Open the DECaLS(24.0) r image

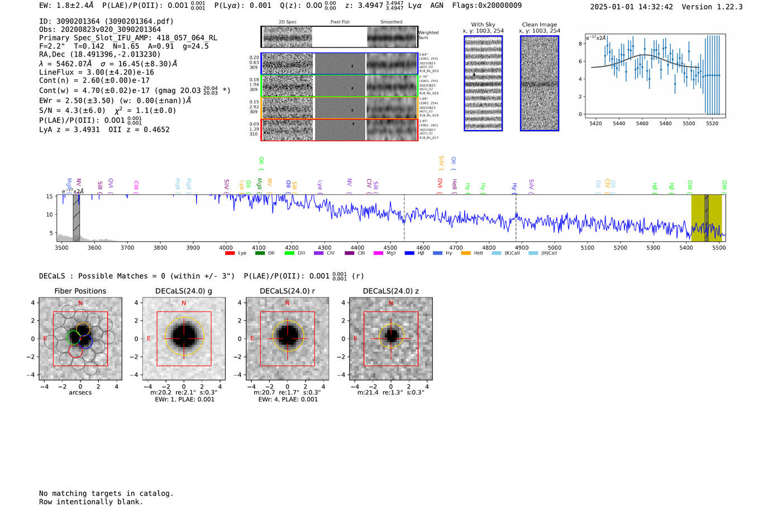tap(287, 338)
